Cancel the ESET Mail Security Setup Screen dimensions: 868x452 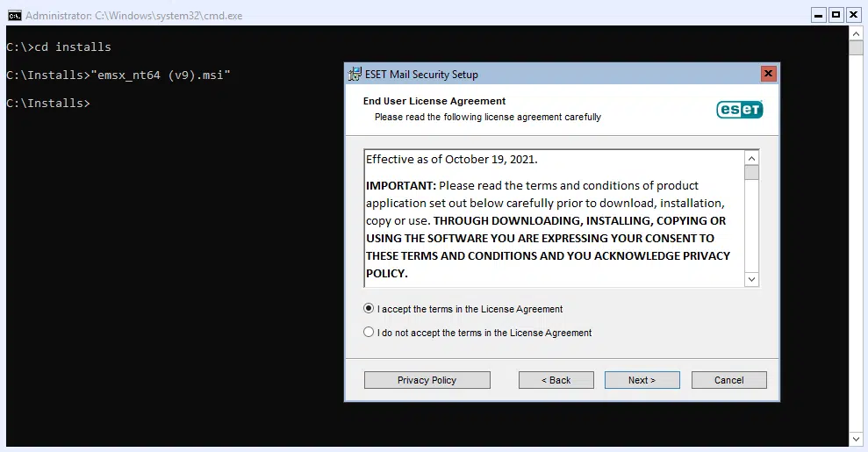pos(728,380)
